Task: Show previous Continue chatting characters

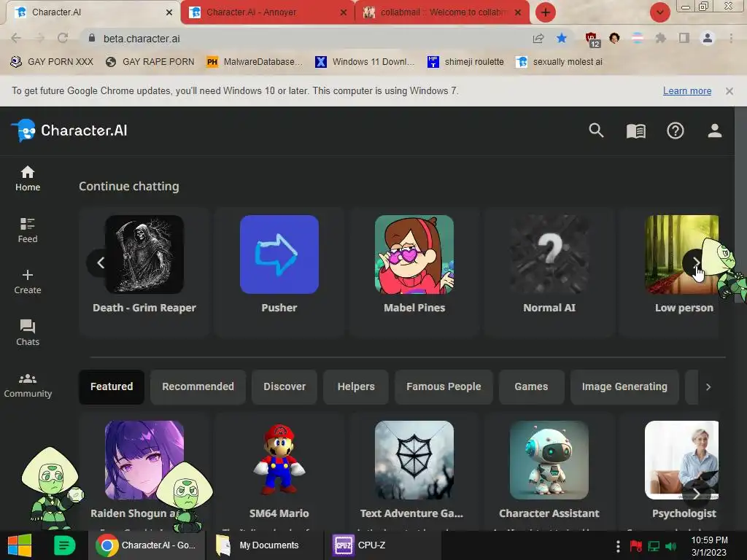Action: click(101, 262)
